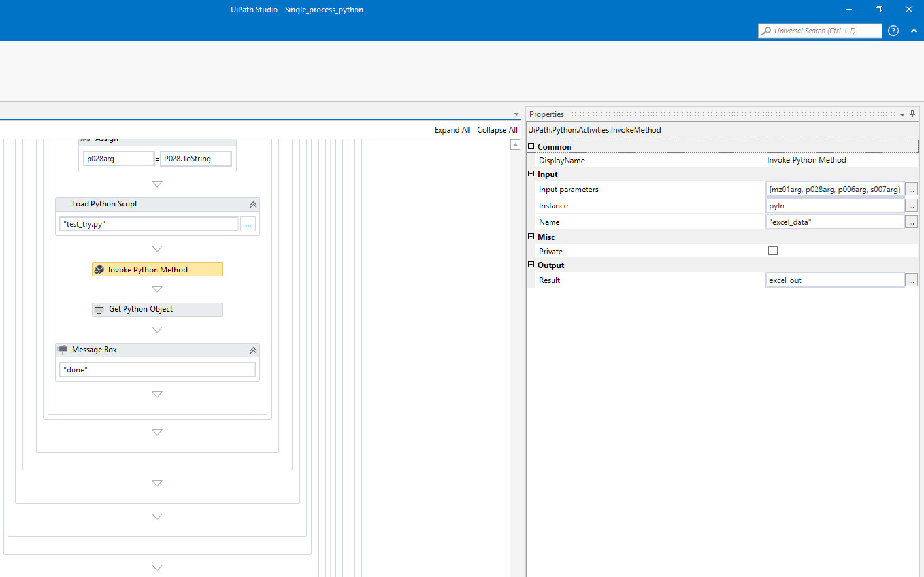Collapse the Load Python Script activity
924x577 pixels.
pos(253,204)
